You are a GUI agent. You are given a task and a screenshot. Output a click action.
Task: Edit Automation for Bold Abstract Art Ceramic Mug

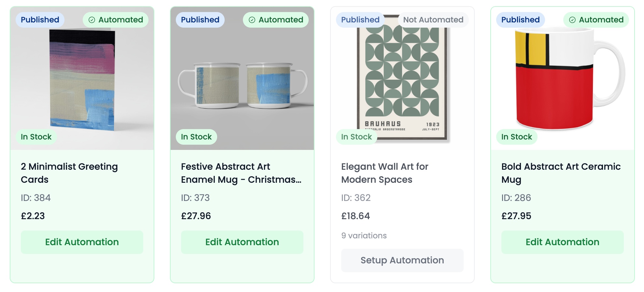(563, 242)
